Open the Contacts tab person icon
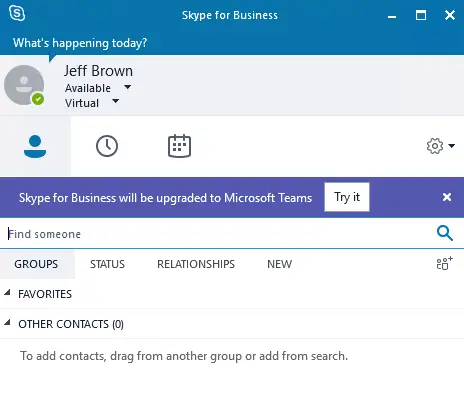The image size is (464, 408). point(35,146)
